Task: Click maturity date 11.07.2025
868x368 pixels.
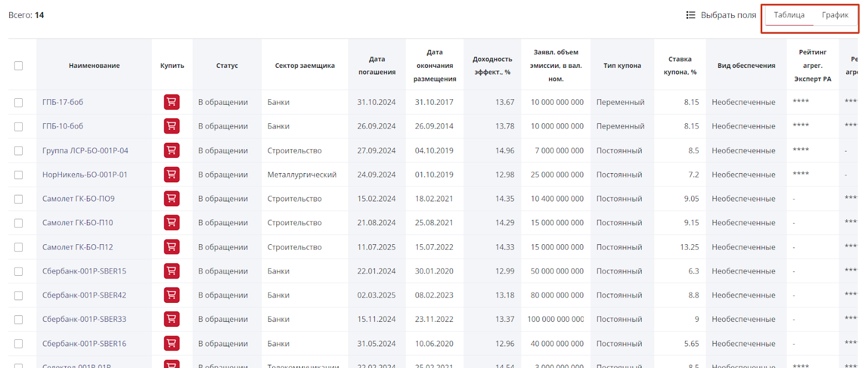Action: pyautogui.click(x=376, y=247)
